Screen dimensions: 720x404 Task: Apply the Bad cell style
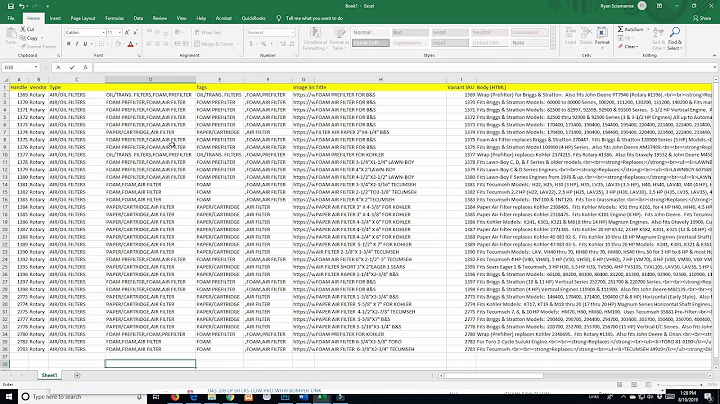pos(410,32)
